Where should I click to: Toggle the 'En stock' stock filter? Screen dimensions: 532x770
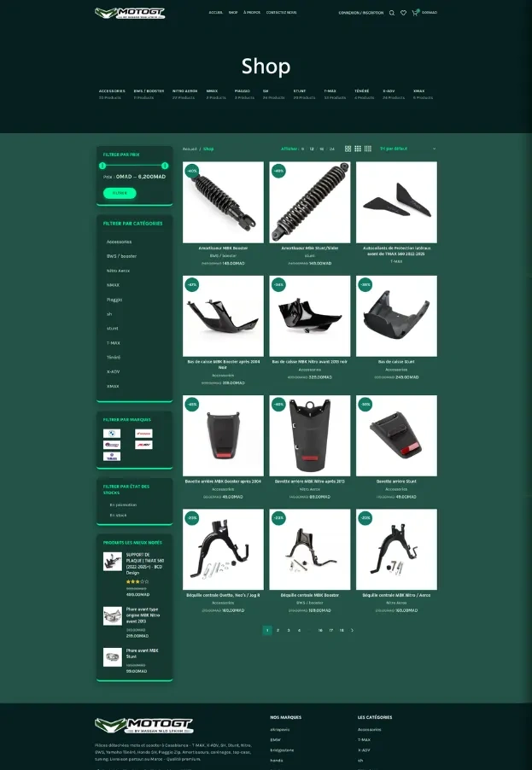pos(118,515)
